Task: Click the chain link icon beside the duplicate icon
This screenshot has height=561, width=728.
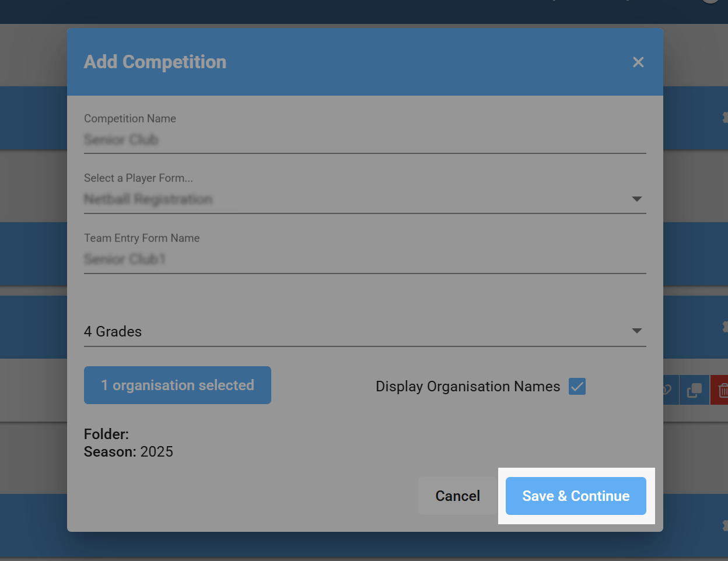Action: (x=668, y=390)
